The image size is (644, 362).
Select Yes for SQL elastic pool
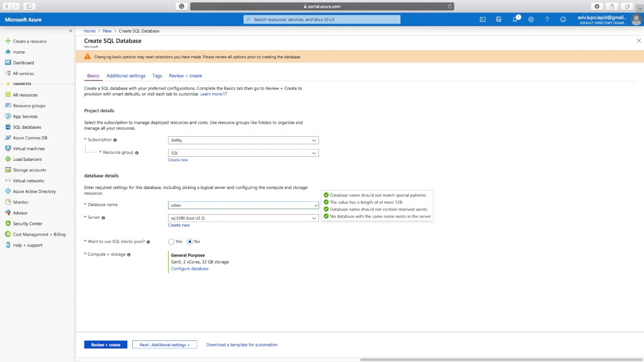coord(172,242)
